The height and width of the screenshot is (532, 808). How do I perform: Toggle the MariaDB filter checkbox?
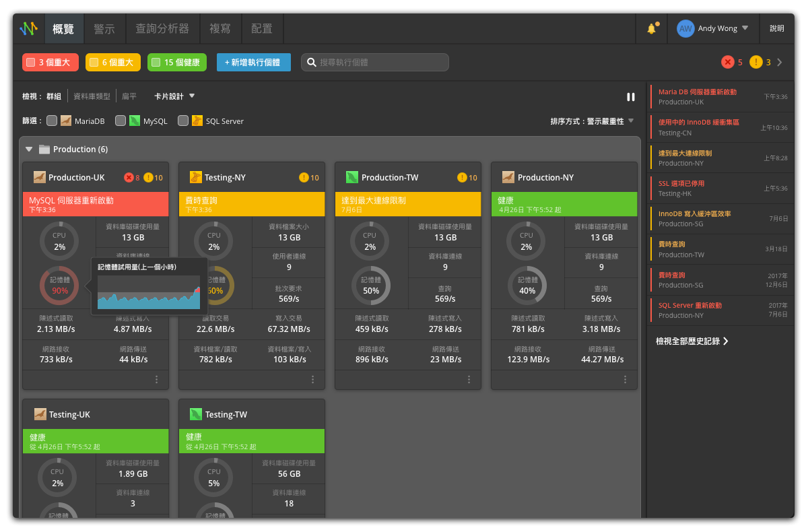pos(52,121)
